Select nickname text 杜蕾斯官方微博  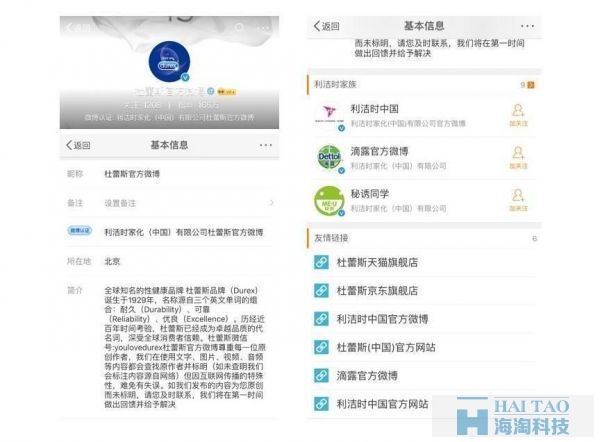[132, 174]
